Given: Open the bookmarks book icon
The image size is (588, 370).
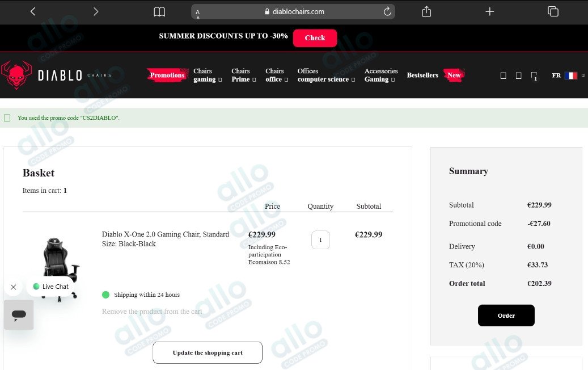Looking at the screenshot, I should point(159,12).
